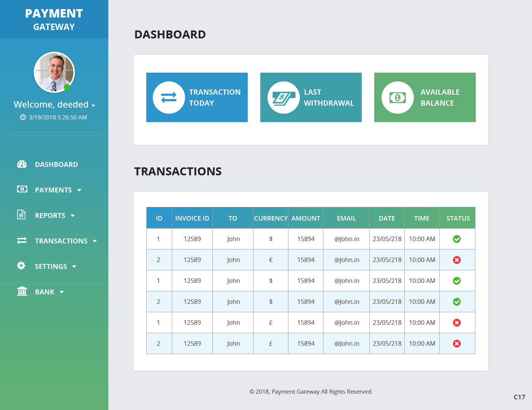Click the Invoice ID column header

pyautogui.click(x=192, y=218)
